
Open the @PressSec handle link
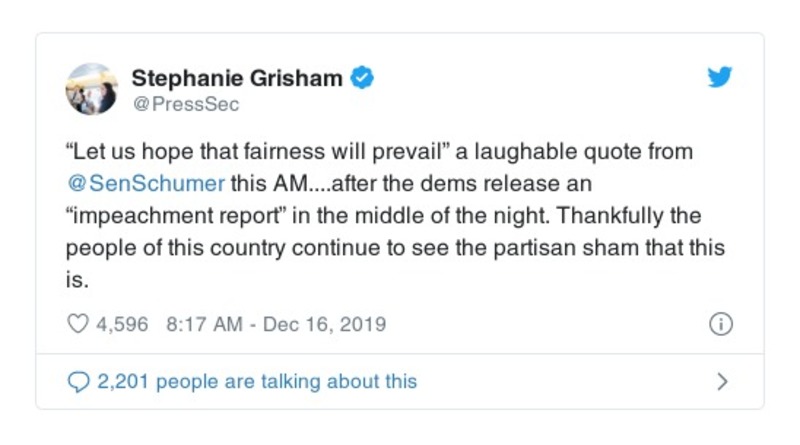(x=186, y=102)
